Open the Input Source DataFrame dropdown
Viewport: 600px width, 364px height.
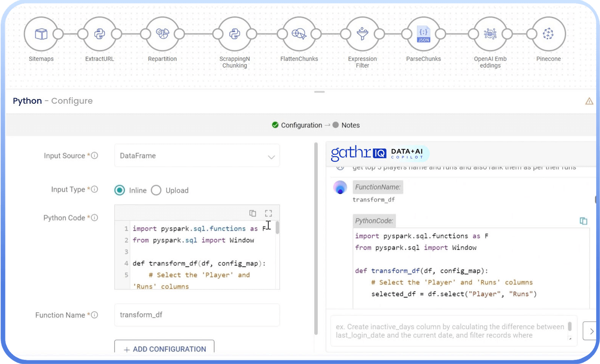coord(197,156)
